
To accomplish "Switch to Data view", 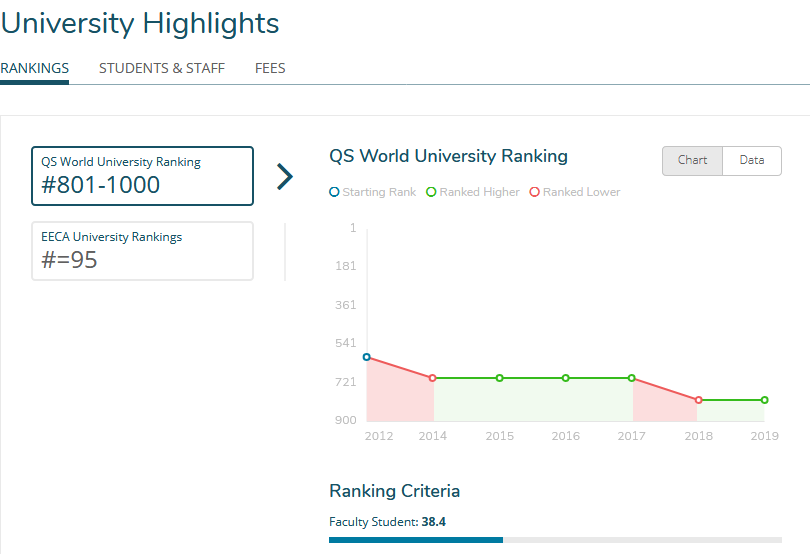I will coord(752,161).
